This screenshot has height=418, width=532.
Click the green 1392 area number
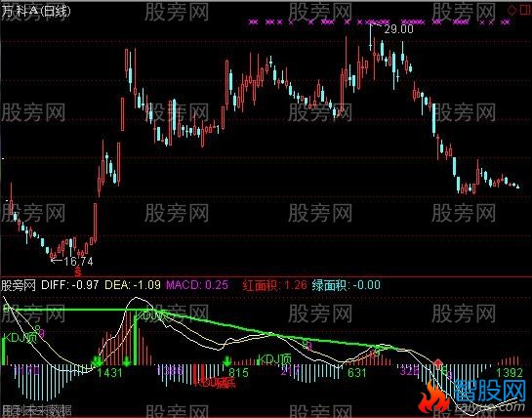[510, 373]
